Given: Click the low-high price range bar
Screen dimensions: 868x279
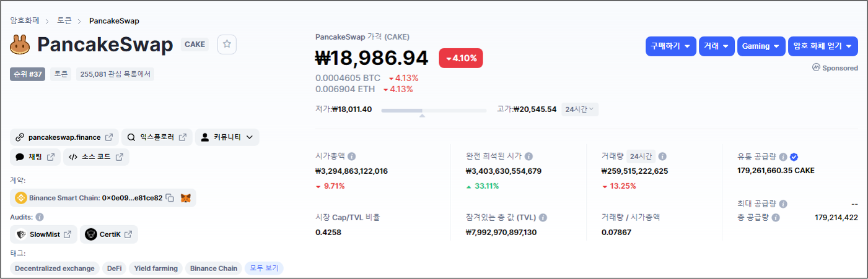Looking at the screenshot, I should tap(434, 110).
